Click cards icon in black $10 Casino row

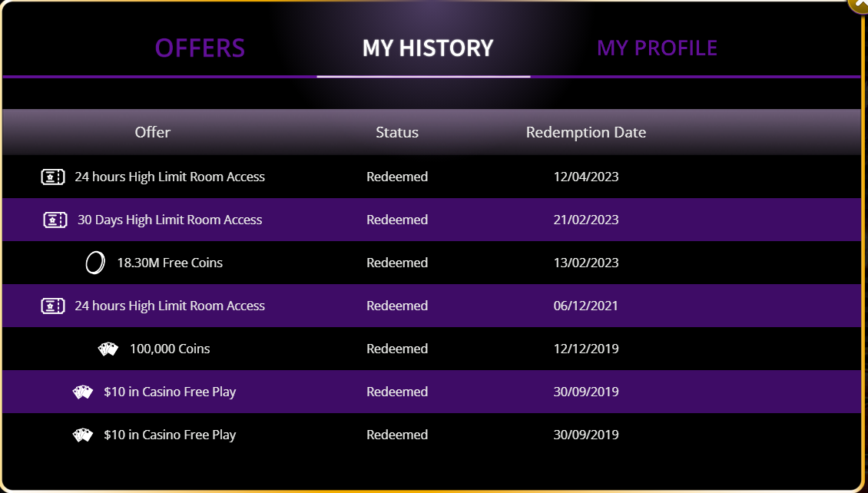(x=83, y=435)
